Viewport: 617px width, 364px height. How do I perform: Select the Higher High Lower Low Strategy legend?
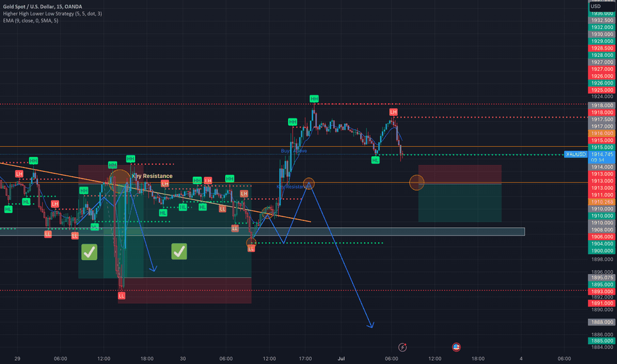pos(52,14)
